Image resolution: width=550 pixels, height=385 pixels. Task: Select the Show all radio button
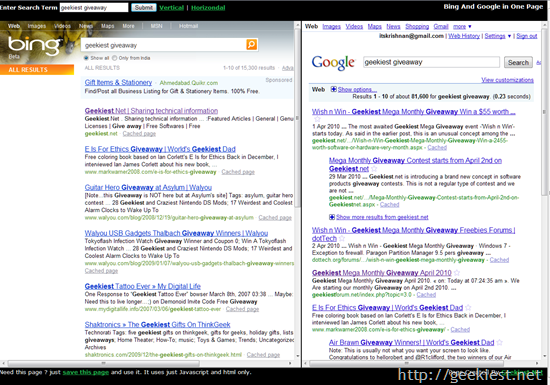point(86,58)
